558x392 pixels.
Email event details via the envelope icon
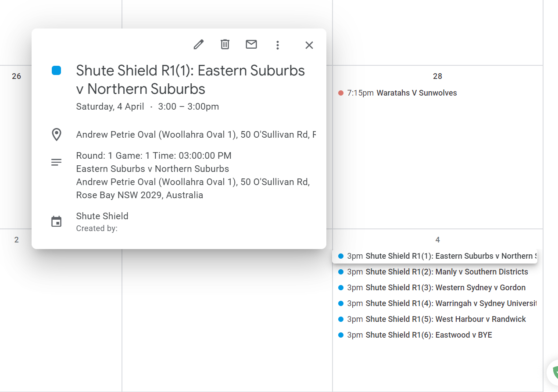click(x=251, y=44)
